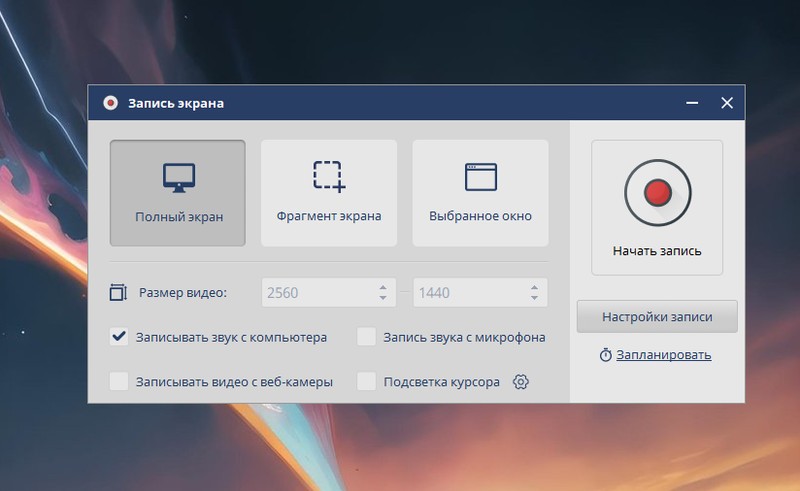The image size is (800, 491).
Task: Enable Записывать видео с веб-камеры checkbox
Action: 119,381
